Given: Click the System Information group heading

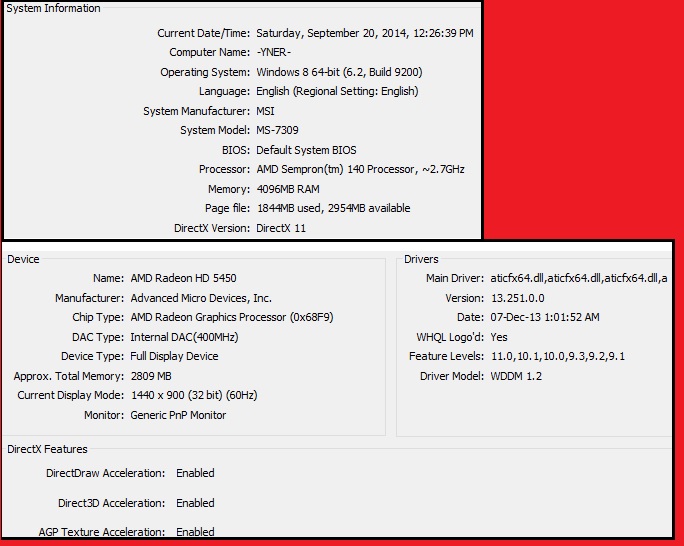Looking at the screenshot, I should coord(54,9).
